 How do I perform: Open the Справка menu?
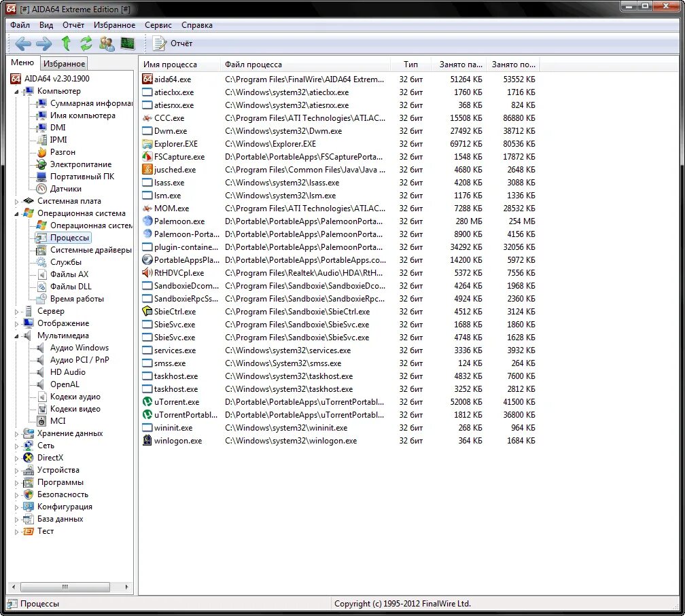pos(197,25)
